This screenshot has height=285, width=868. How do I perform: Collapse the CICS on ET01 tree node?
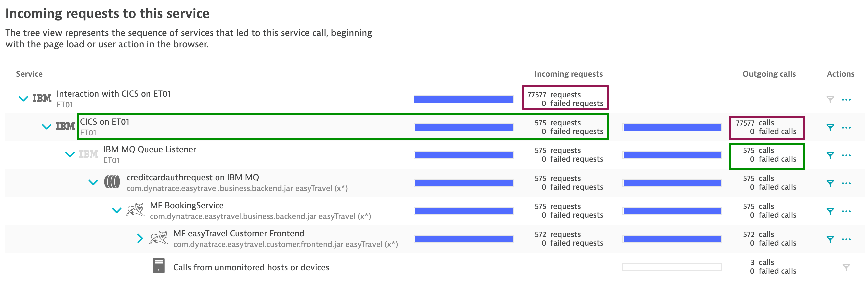pyautogui.click(x=46, y=127)
